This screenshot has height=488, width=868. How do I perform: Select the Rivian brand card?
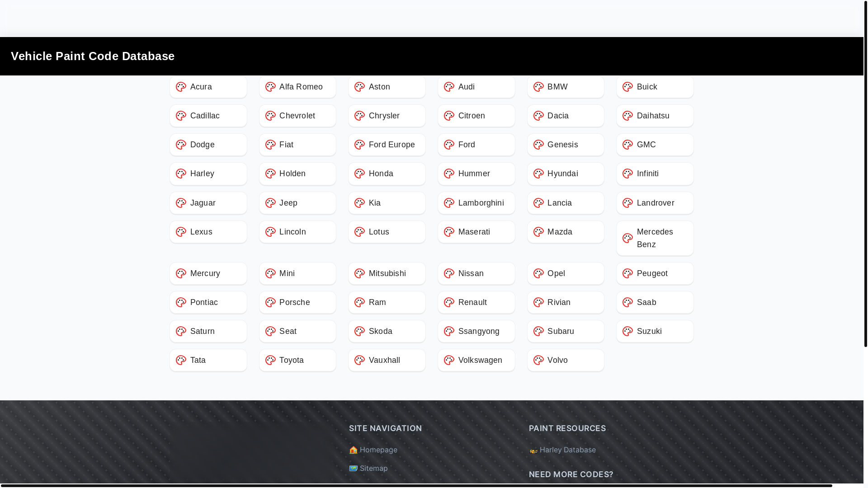pyautogui.click(x=566, y=302)
